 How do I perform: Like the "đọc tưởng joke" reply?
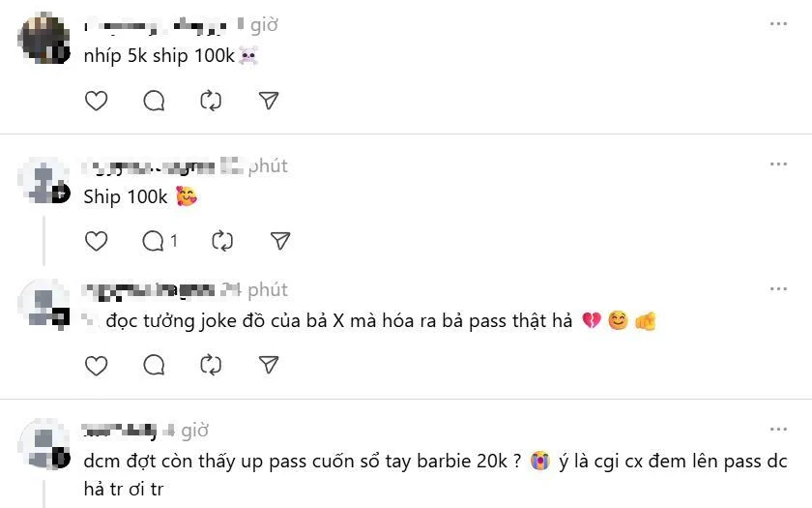[x=96, y=366]
